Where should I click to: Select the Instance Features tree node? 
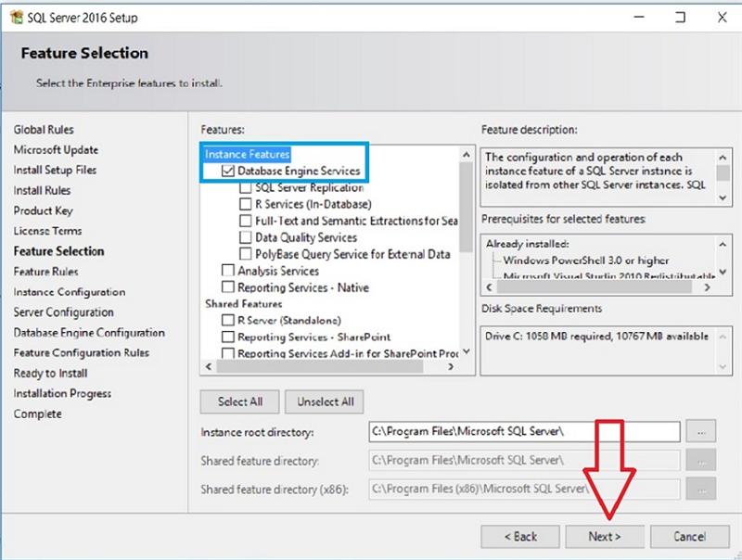(247, 154)
